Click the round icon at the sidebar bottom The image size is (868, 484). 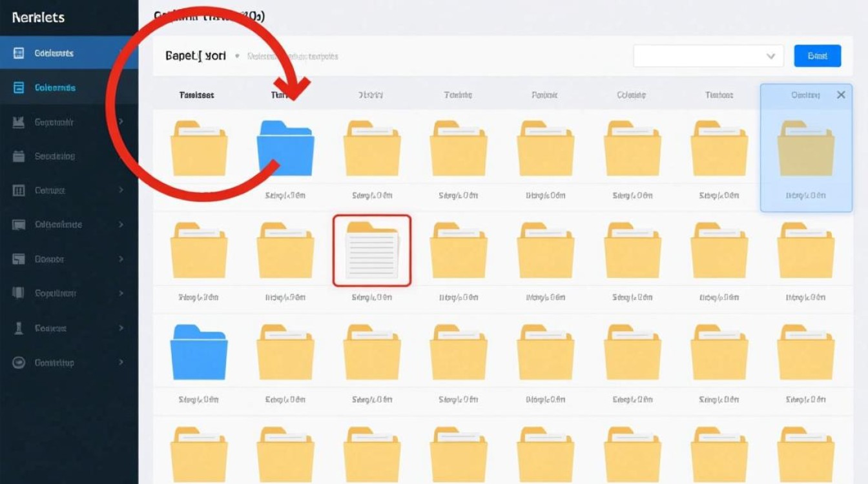pyautogui.click(x=19, y=363)
